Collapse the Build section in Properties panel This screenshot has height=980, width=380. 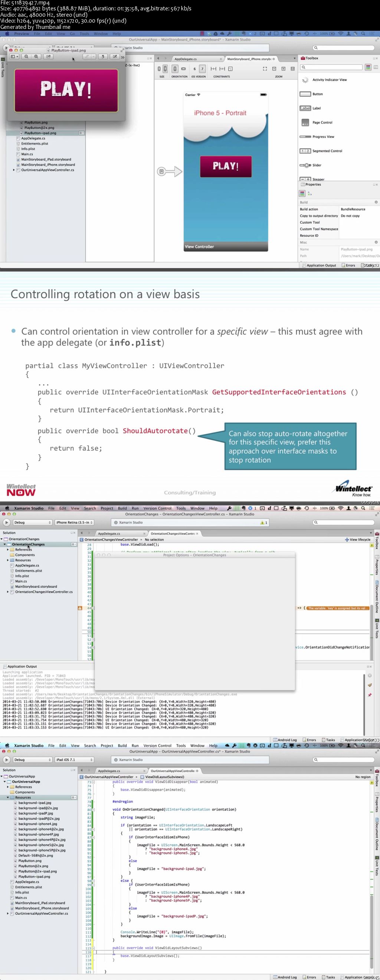point(376,202)
